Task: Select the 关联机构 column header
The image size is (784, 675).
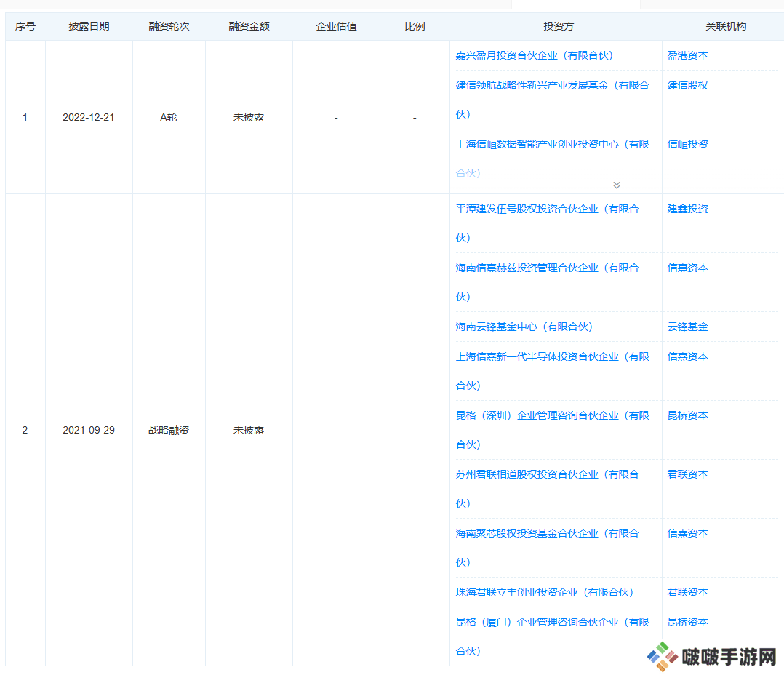Action: pos(726,26)
